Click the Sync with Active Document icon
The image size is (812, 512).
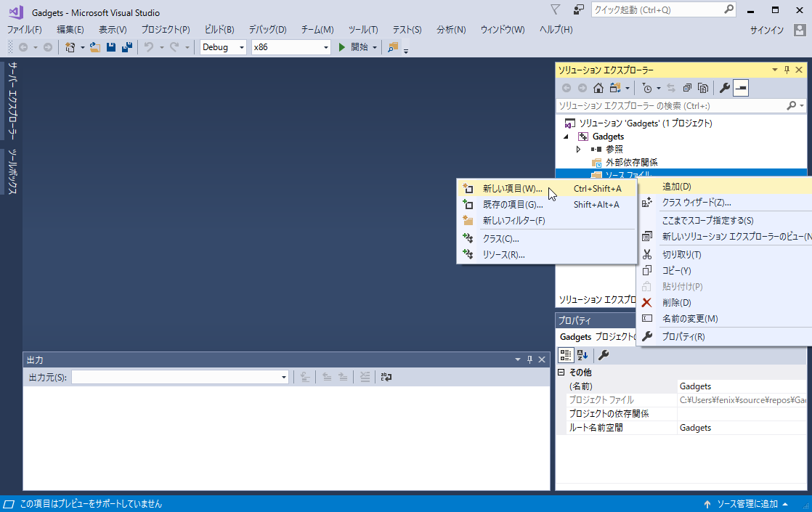point(671,88)
